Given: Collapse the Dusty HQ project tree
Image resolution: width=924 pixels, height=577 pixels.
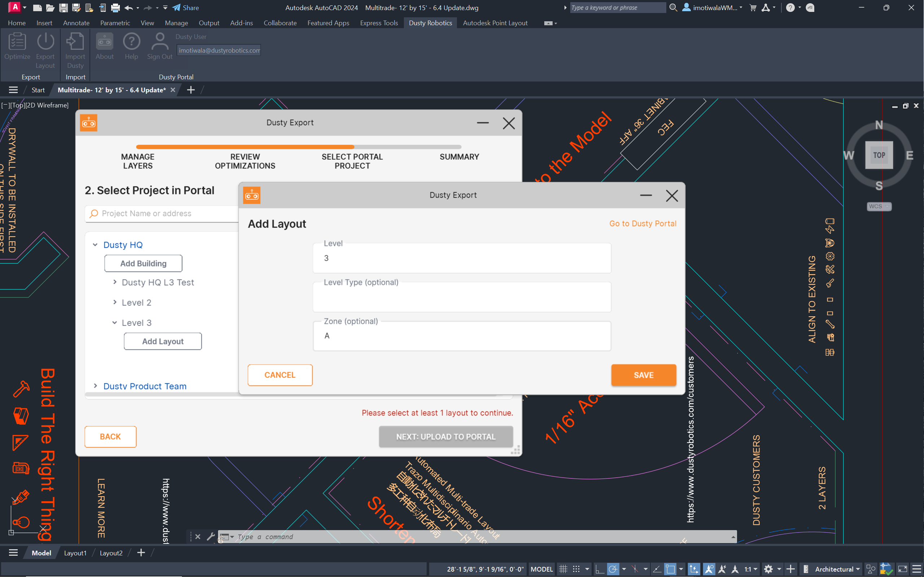Looking at the screenshot, I should click(x=95, y=245).
